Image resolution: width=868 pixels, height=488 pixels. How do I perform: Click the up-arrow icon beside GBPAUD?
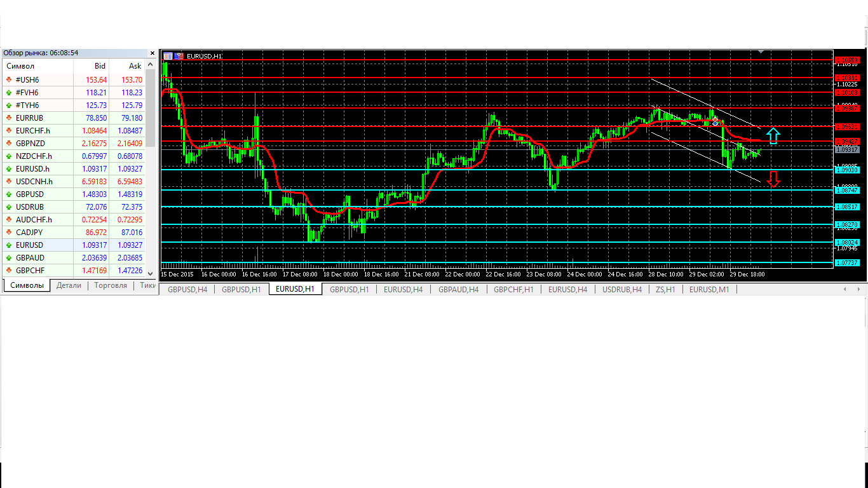[x=9, y=258]
